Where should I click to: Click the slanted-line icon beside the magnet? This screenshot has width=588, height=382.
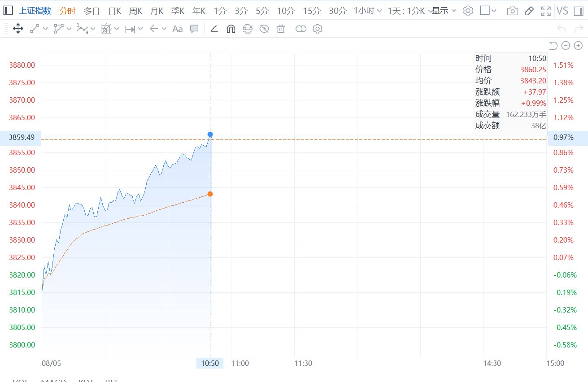tap(214, 29)
